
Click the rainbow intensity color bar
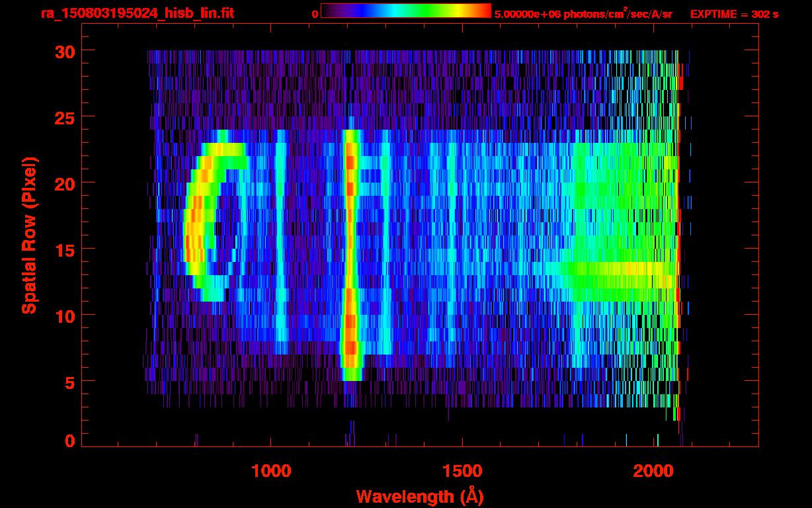406,11
